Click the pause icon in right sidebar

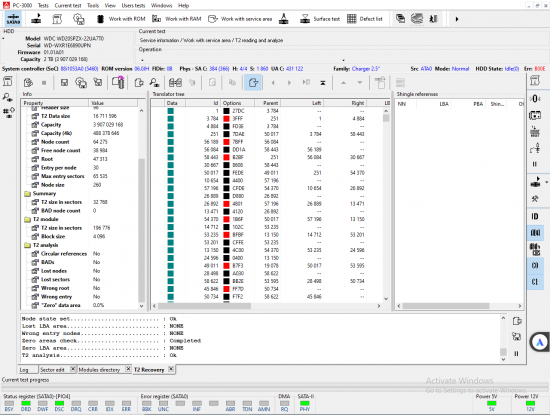pos(535,164)
